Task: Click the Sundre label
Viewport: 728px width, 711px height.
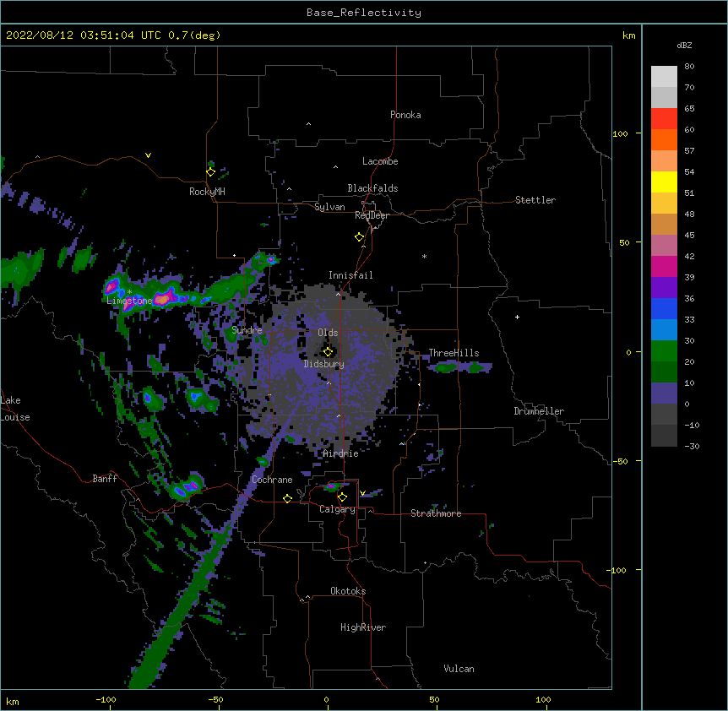Action: 247,330
